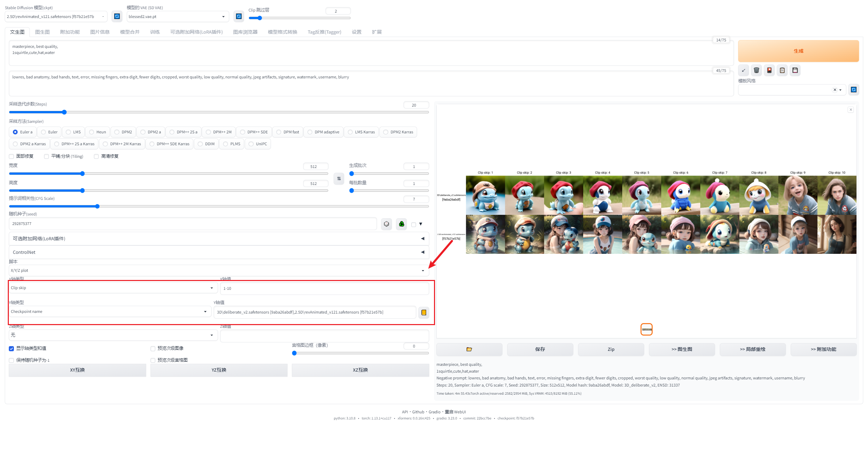This screenshot has height=451, width=868.
Task: Click the orange 生成 button
Action: pos(798,51)
